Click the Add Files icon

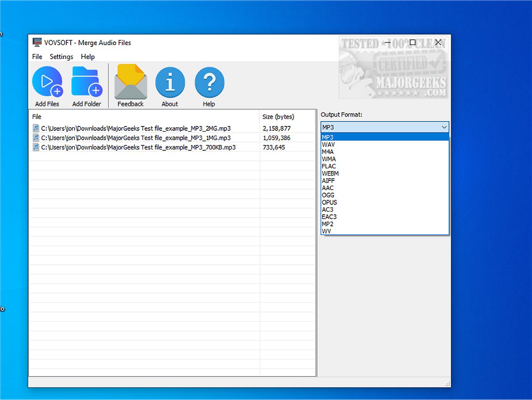47,82
